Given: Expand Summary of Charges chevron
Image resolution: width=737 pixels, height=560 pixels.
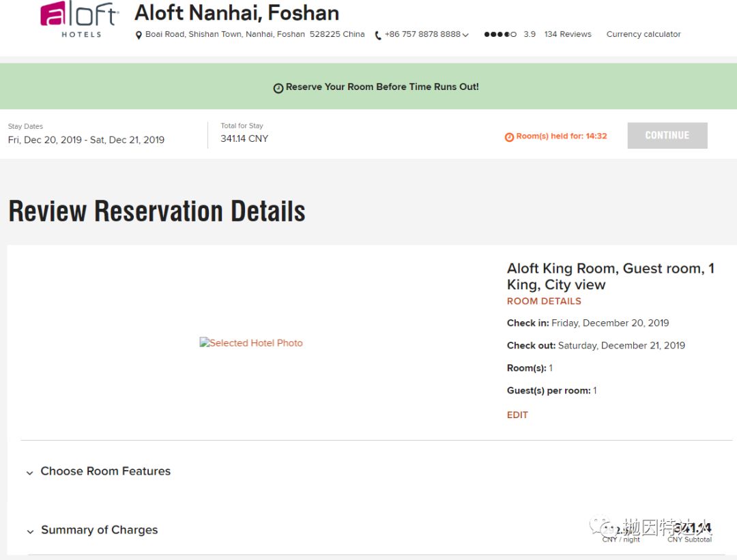Looking at the screenshot, I should pyautogui.click(x=30, y=531).
